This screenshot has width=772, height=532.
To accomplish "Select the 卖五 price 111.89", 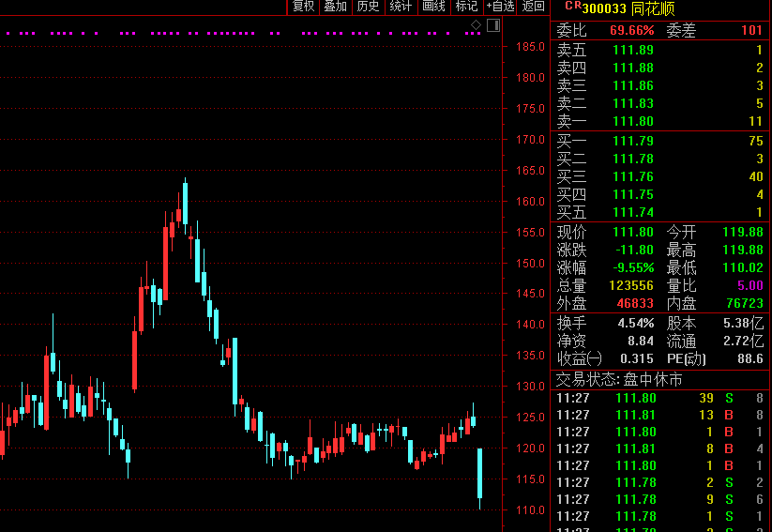I will click(x=632, y=51).
